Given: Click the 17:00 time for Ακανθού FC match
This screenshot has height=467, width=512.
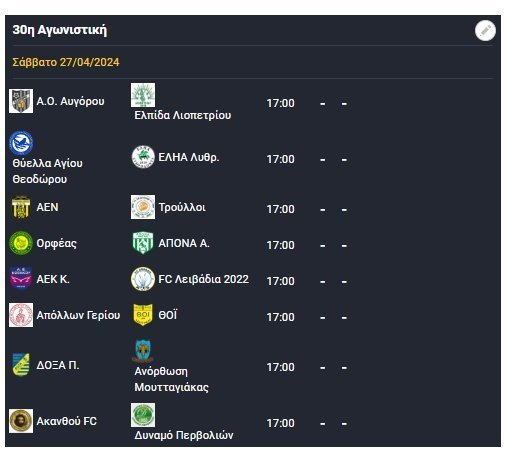Looking at the screenshot, I should coord(280,423).
